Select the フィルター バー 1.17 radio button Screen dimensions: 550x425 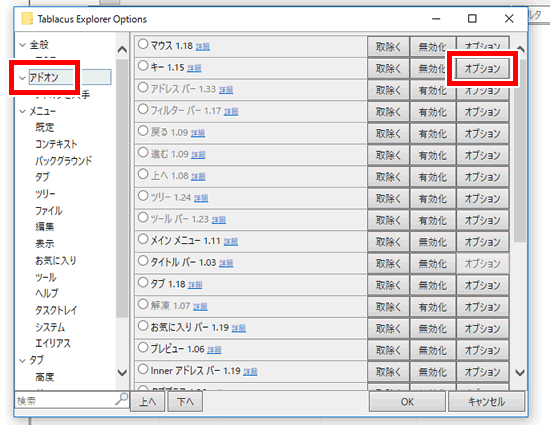(143, 109)
